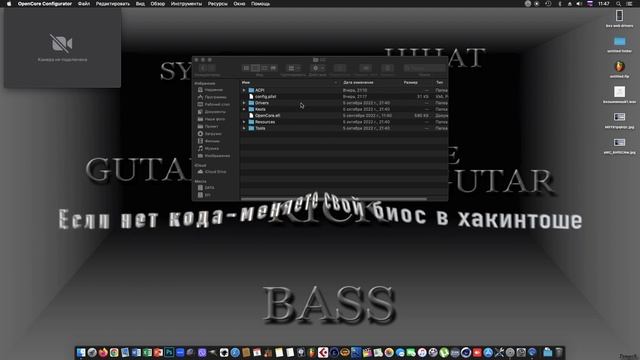
Task: Launch Firefox from the Dock
Action: coord(103,353)
